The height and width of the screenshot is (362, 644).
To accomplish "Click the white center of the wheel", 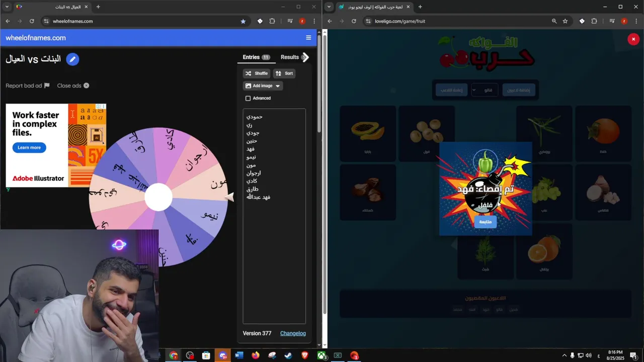I will pos(158,197).
